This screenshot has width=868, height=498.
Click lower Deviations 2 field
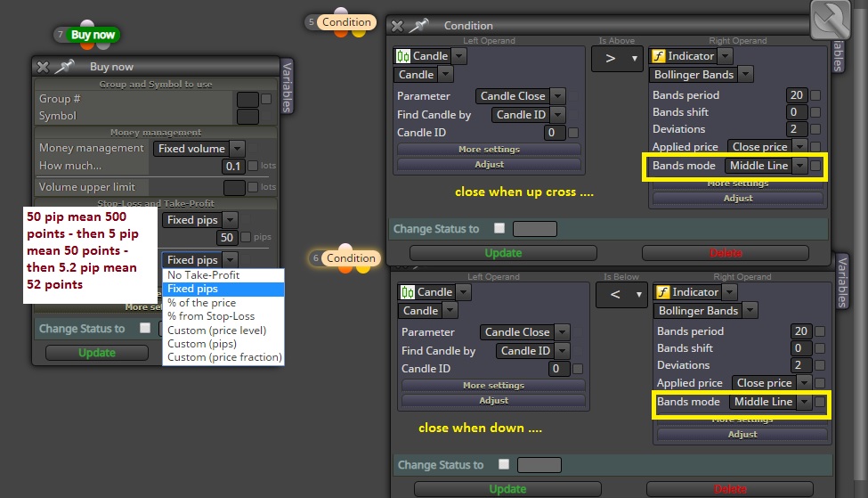[801, 365]
